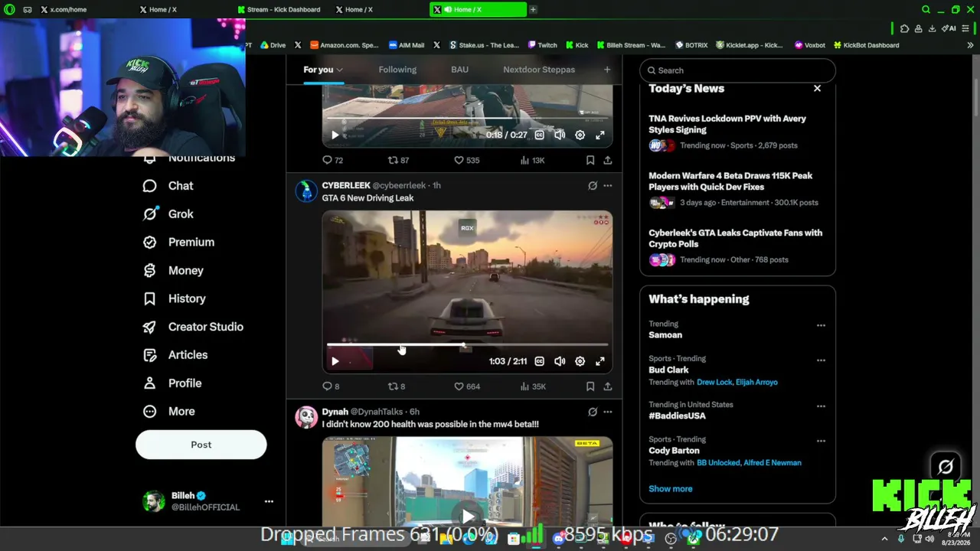This screenshot has height=551, width=980.
Task: Open options for the Bud Clark trend
Action: click(821, 360)
